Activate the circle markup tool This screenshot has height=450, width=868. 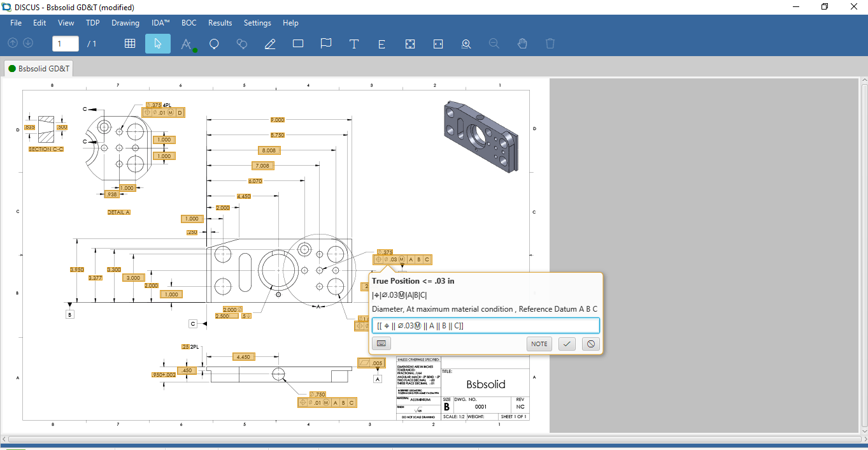click(x=214, y=43)
